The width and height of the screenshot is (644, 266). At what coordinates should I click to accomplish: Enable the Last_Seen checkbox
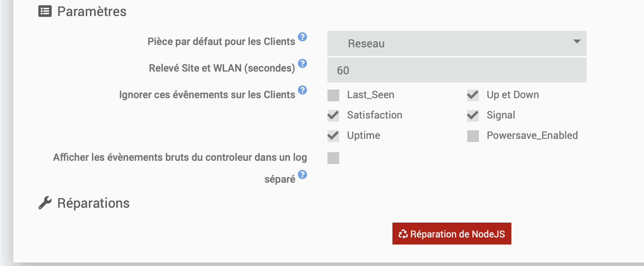(x=333, y=95)
